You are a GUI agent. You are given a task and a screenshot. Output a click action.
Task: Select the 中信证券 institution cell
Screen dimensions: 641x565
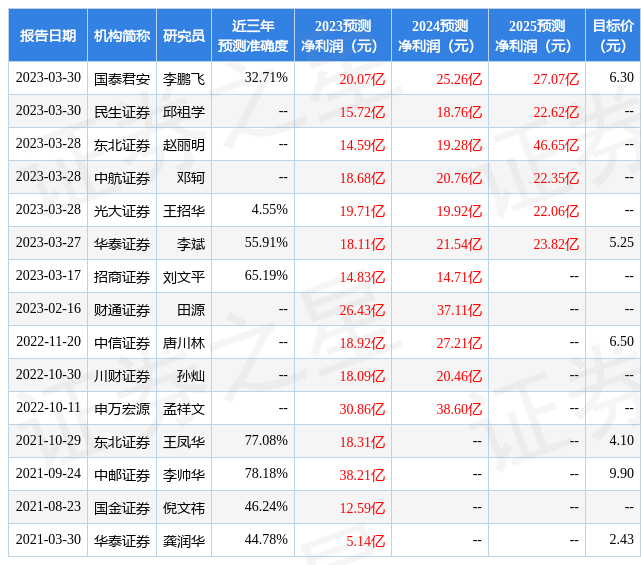122,343
